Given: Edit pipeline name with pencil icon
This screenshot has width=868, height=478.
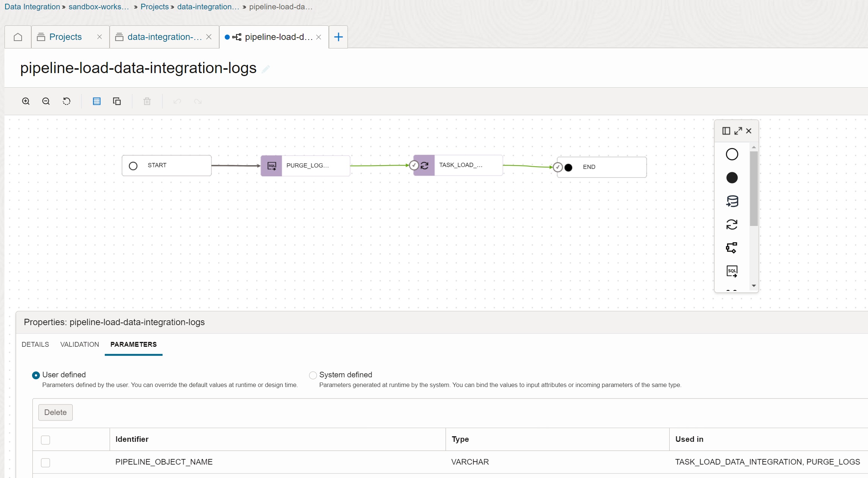Looking at the screenshot, I should point(265,69).
